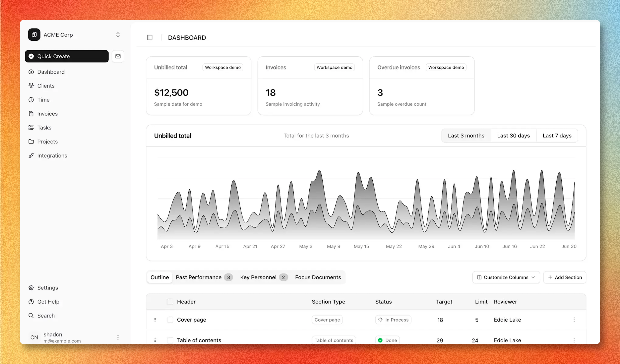Image resolution: width=620 pixels, height=364 pixels.
Task: Open Cover page row actions menu
Action: 574,320
